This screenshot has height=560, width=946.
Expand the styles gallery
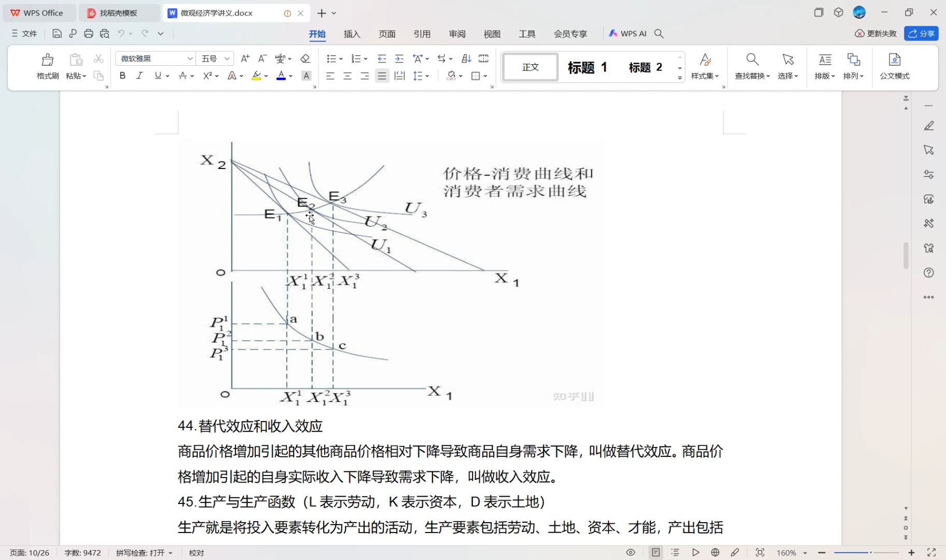pos(679,78)
